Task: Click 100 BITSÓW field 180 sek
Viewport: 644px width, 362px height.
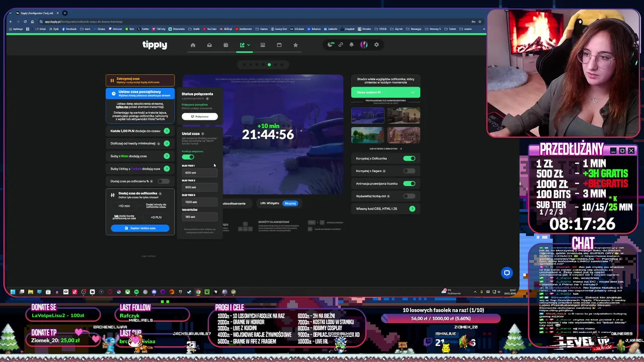Action: 200,217
